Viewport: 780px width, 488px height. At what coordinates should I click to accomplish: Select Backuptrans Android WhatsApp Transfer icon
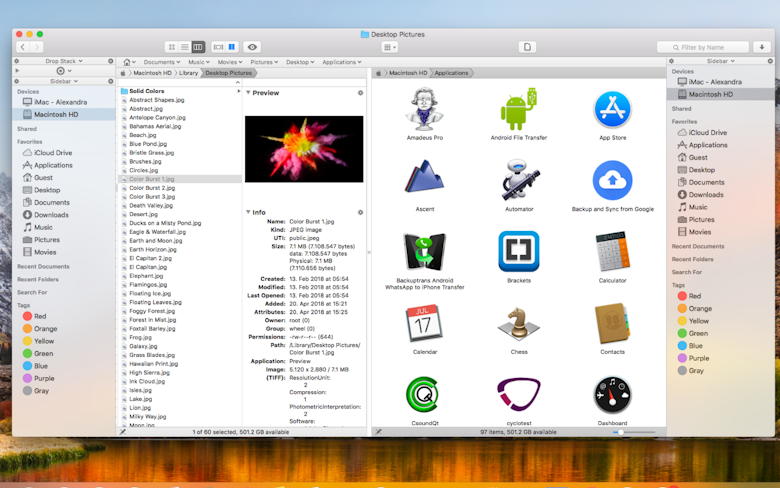[x=424, y=251]
